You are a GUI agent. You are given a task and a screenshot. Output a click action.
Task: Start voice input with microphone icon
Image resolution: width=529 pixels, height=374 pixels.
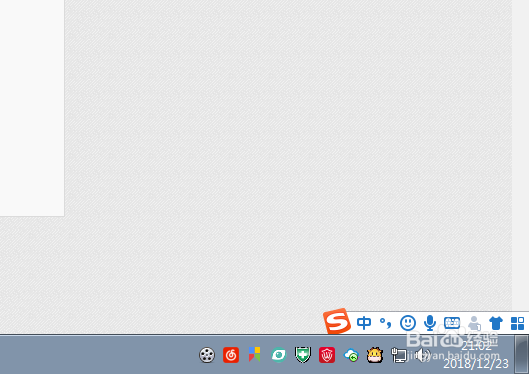click(x=429, y=323)
